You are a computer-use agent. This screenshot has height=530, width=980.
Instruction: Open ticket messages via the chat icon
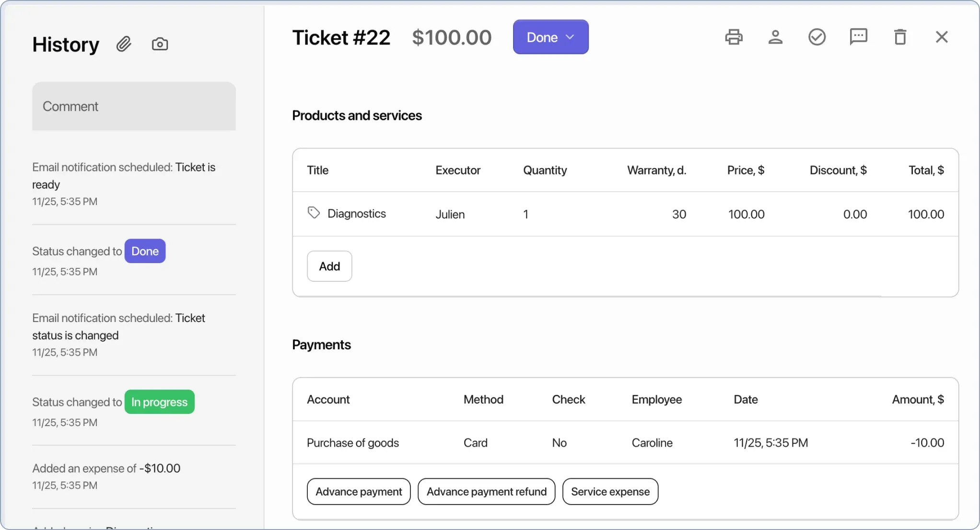click(858, 36)
